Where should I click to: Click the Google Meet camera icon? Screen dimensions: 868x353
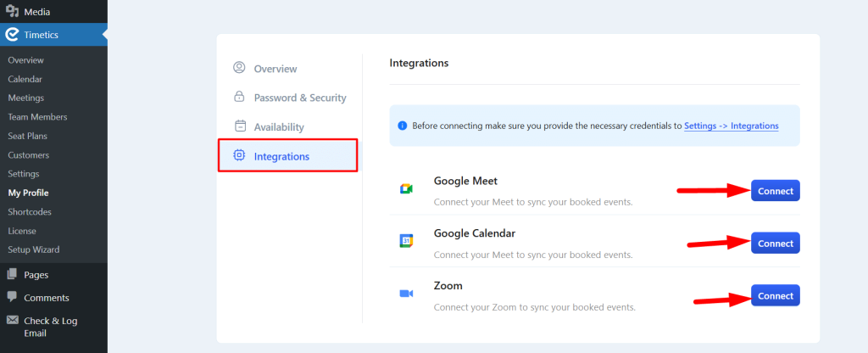(x=406, y=189)
